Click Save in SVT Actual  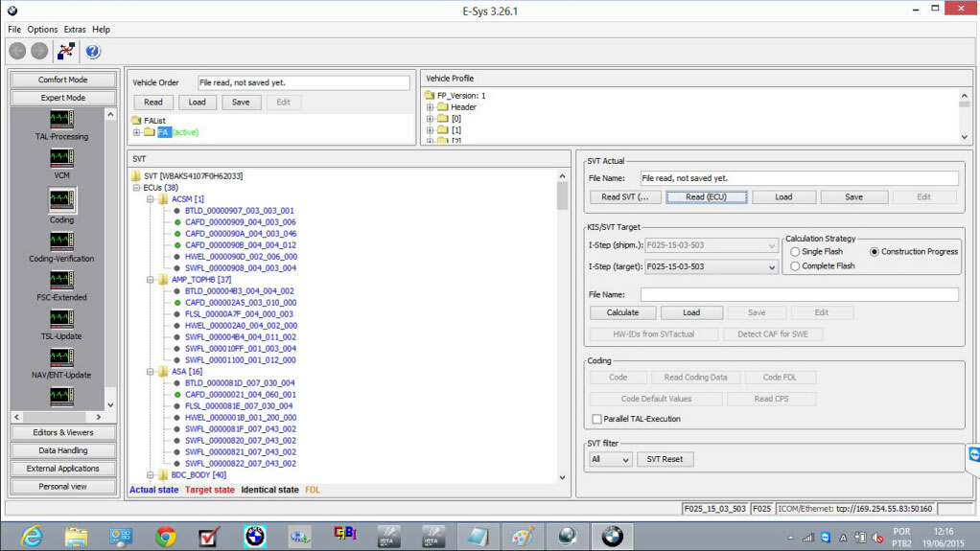pos(853,196)
